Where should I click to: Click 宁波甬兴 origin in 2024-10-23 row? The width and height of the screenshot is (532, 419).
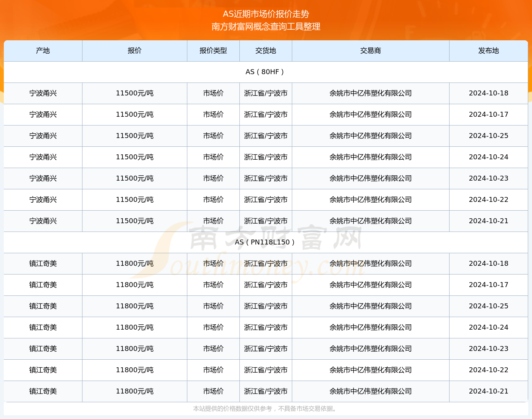[43, 178]
